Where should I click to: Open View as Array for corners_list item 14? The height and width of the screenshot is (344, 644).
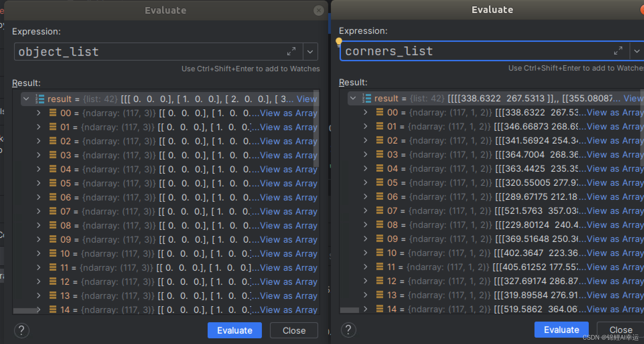(615, 309)
